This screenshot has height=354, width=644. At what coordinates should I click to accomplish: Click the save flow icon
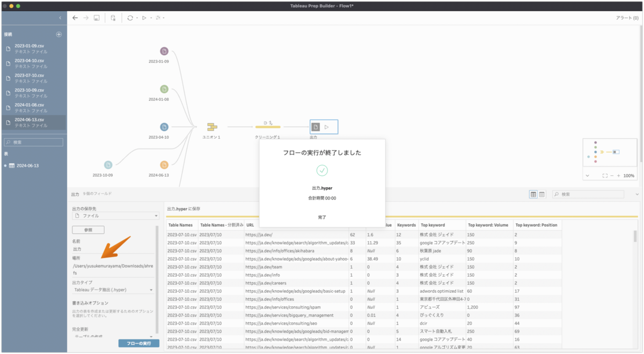click(x=97, y=18)
